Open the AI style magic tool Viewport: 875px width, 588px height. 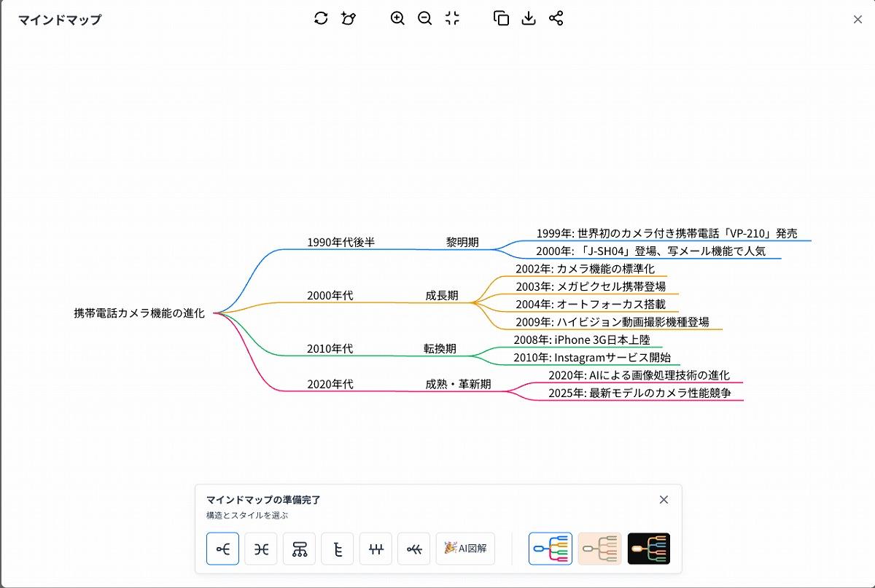pos(349,19)
